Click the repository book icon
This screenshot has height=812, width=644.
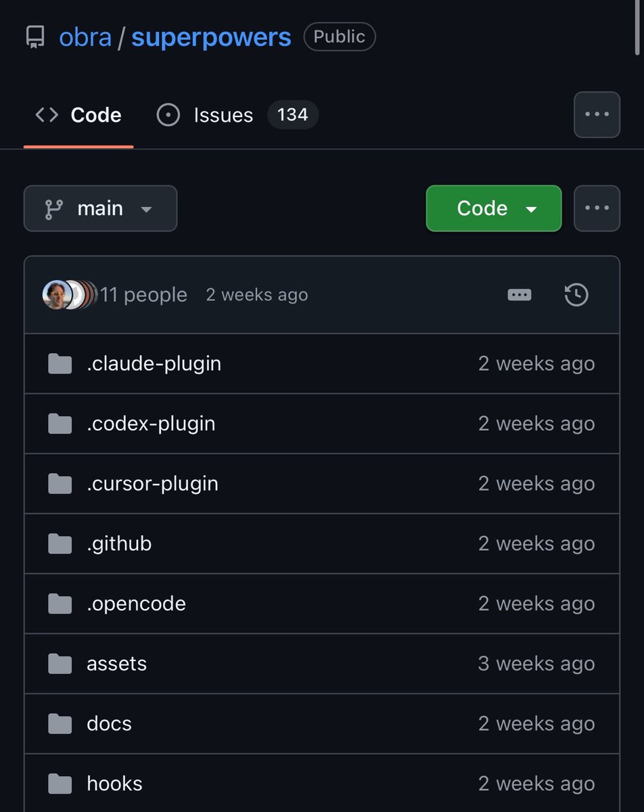[x=35, y=37]
